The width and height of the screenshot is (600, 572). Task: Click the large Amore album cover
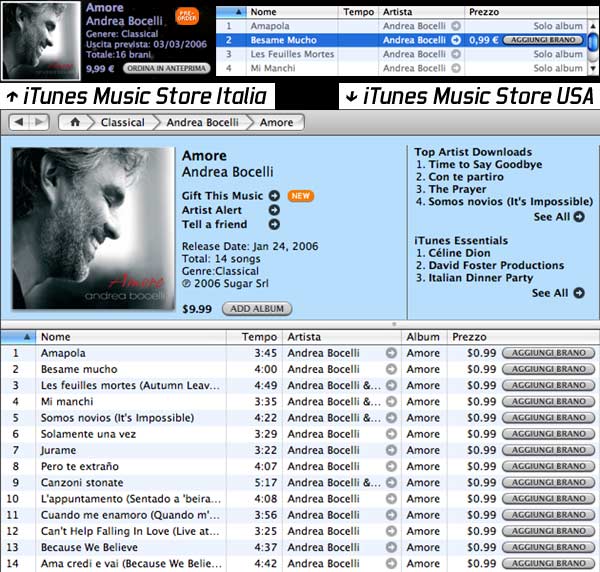click(x=91, y=229)
